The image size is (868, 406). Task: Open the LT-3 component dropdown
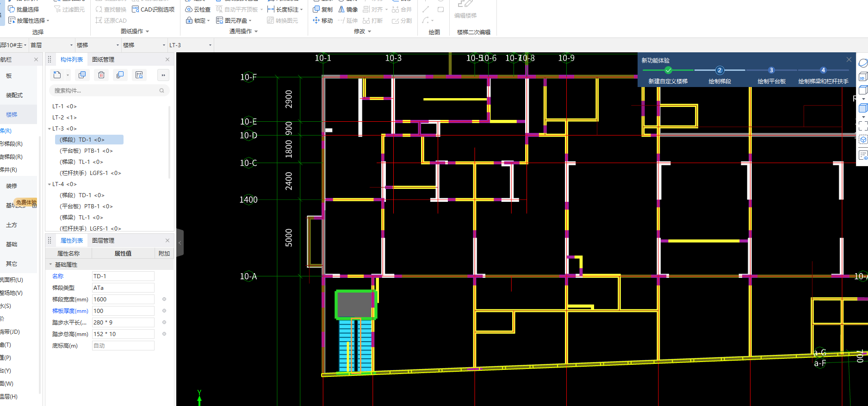pos(190,45)
